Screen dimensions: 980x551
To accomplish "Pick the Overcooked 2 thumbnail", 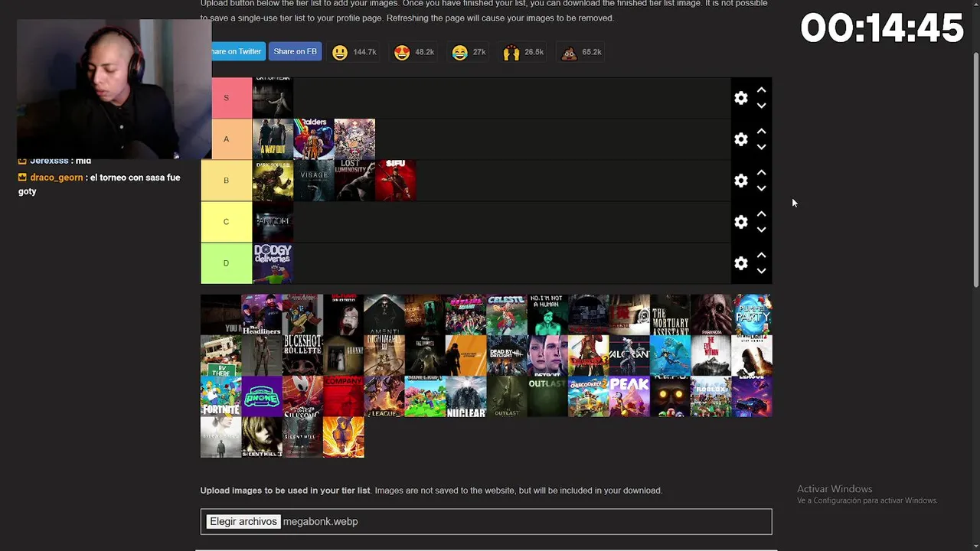I will click(589, 396).
